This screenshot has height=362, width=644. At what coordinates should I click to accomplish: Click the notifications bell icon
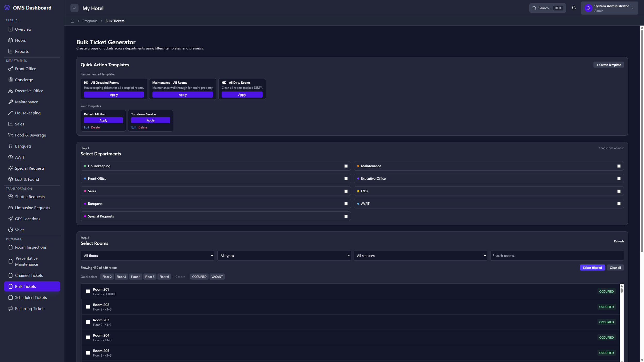(x=573, y=8)
